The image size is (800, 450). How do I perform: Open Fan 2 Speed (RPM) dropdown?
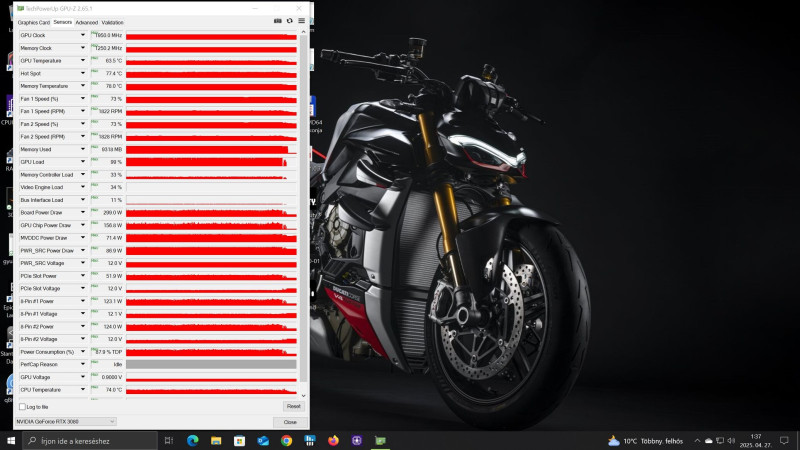click(83, 136)
